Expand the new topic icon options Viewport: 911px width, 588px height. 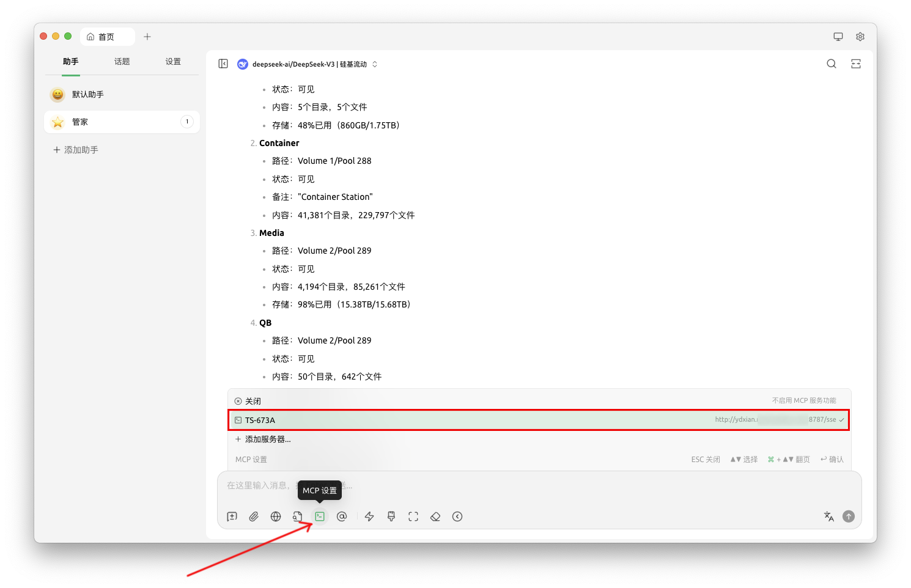pyautogui.click(x=232, y=516)
